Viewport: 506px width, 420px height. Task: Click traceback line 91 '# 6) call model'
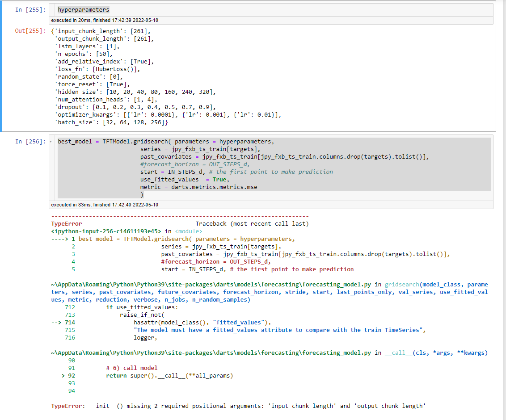tap(113, 368)
